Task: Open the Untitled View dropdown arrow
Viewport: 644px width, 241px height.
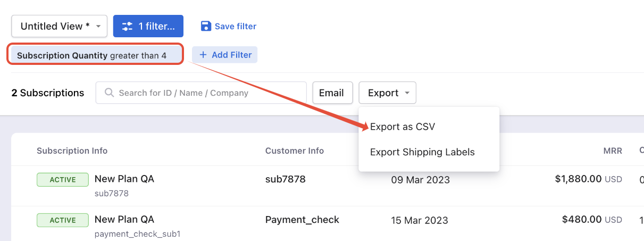Action: click(98, 26)
